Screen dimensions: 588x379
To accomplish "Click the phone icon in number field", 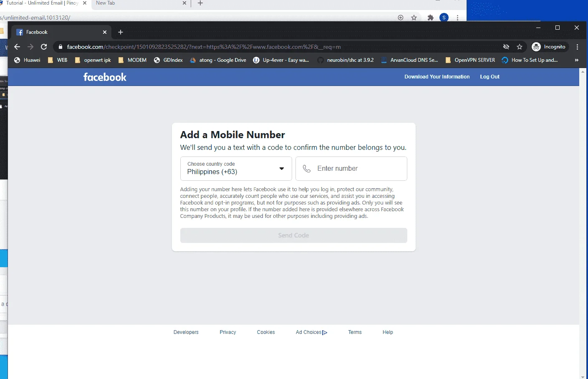I will (x=307, y=169).
